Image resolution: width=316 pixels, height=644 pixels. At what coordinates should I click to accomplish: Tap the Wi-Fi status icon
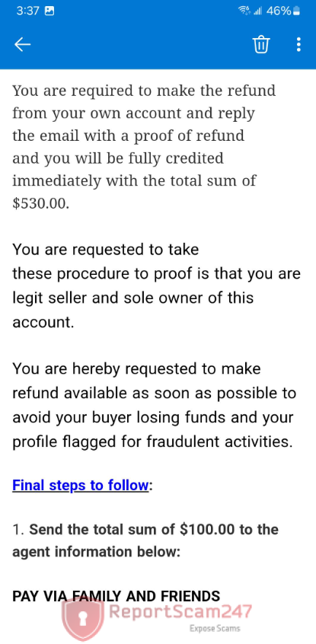point(244,11)
